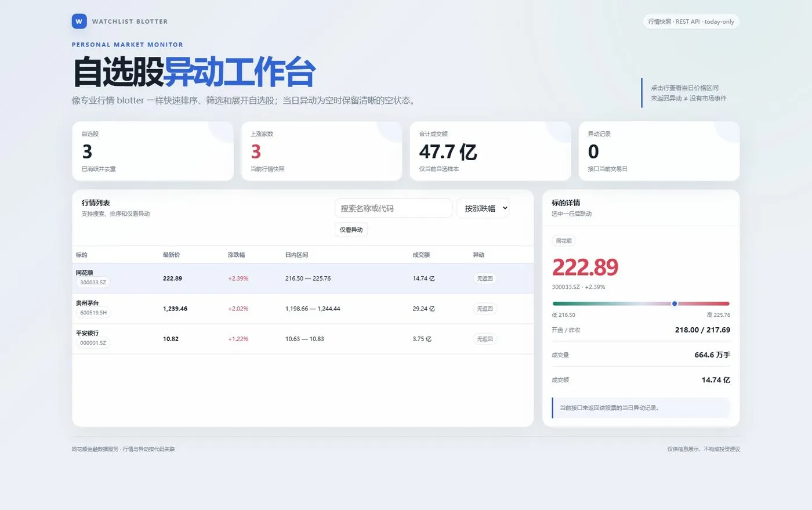Screen dimensions: 812x510
Task: Click the 无返回 badge in the 贵州茅台 row
Action: pos(485,309)
